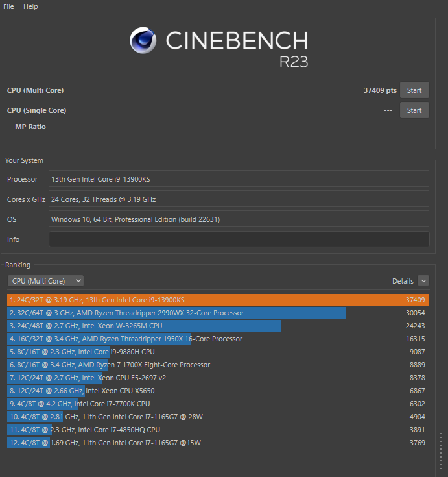Select ranking row i7-4850HQ CPU
448x477 pixels.
coord(218,430)
